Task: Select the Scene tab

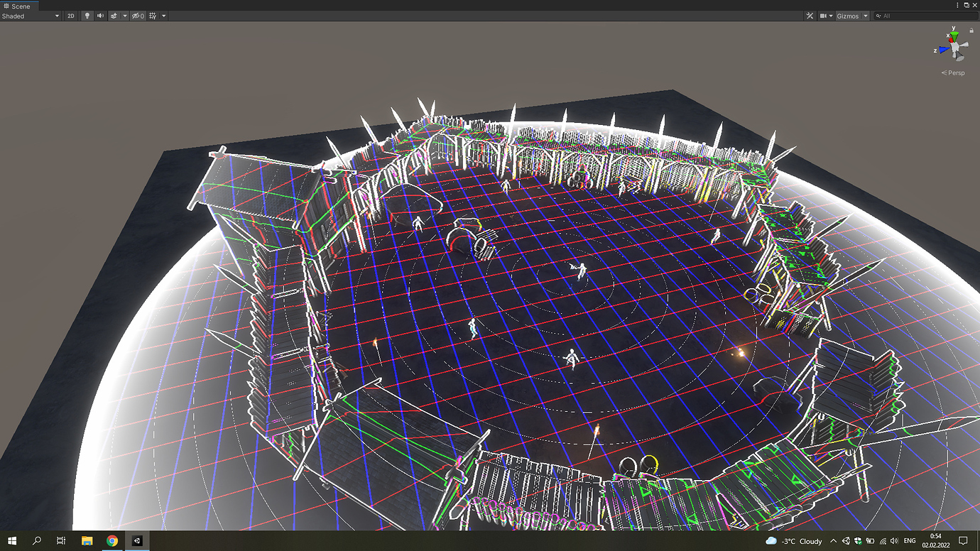Action: (20, 6)
